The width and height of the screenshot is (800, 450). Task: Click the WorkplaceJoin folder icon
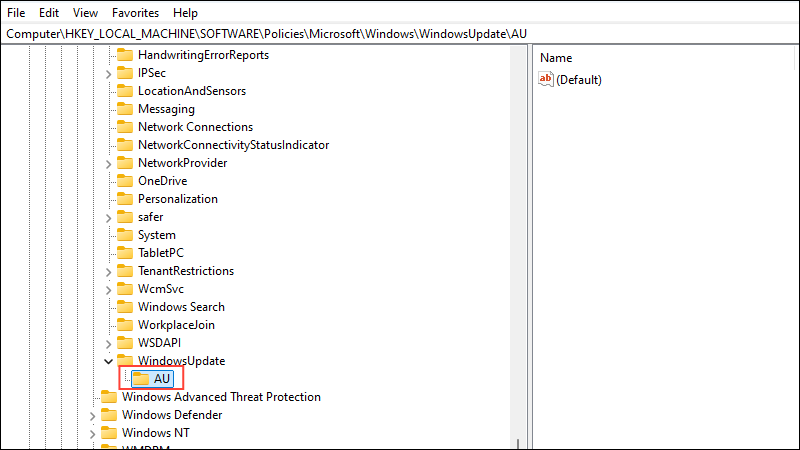[125, 324]
